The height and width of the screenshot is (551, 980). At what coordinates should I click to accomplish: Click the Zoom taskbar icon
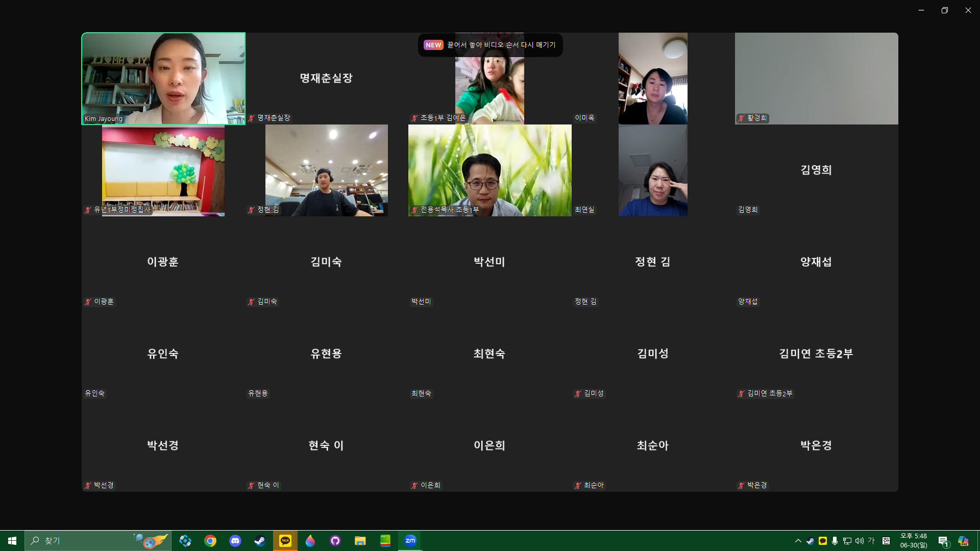tap(410, 541)
